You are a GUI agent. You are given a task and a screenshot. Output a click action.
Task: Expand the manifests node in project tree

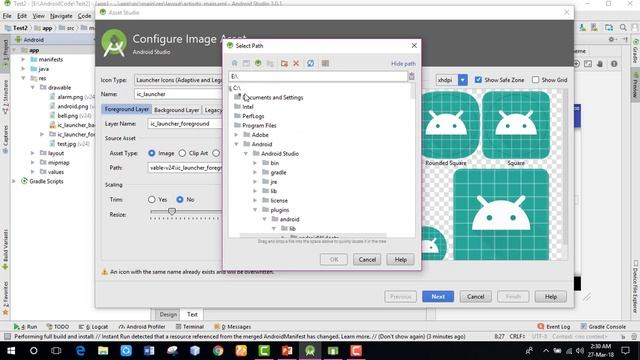click(x=23, y=59)
